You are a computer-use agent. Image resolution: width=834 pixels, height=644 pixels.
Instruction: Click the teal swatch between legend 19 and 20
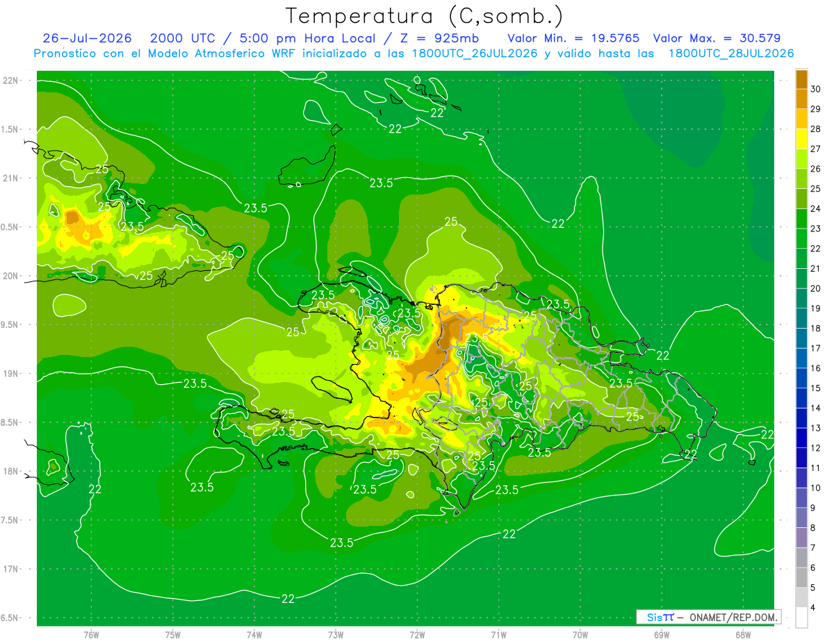coord(801,298)
